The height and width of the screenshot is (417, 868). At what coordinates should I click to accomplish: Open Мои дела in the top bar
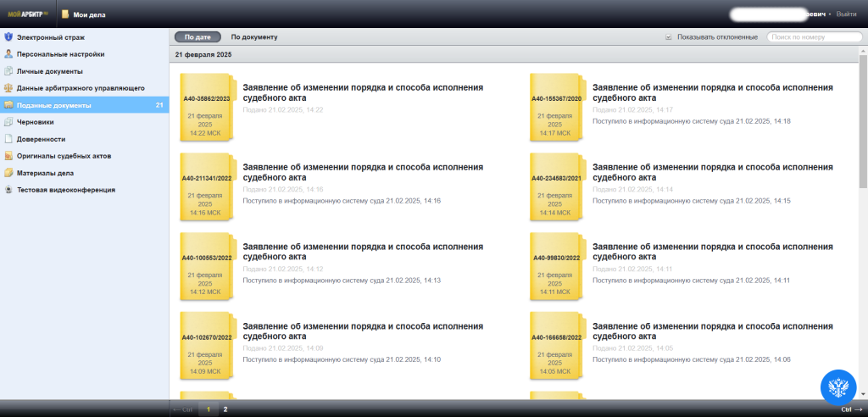(x=89, y=14)
